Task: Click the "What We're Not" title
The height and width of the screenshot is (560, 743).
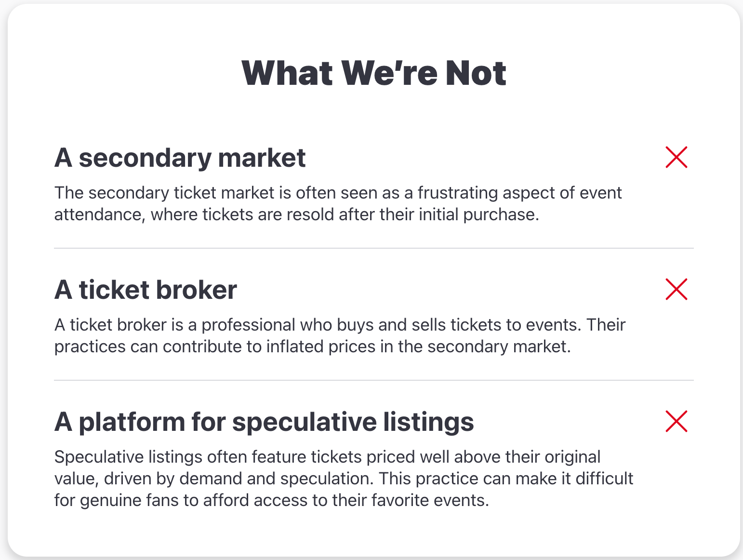Action: (x=373, y=73)
